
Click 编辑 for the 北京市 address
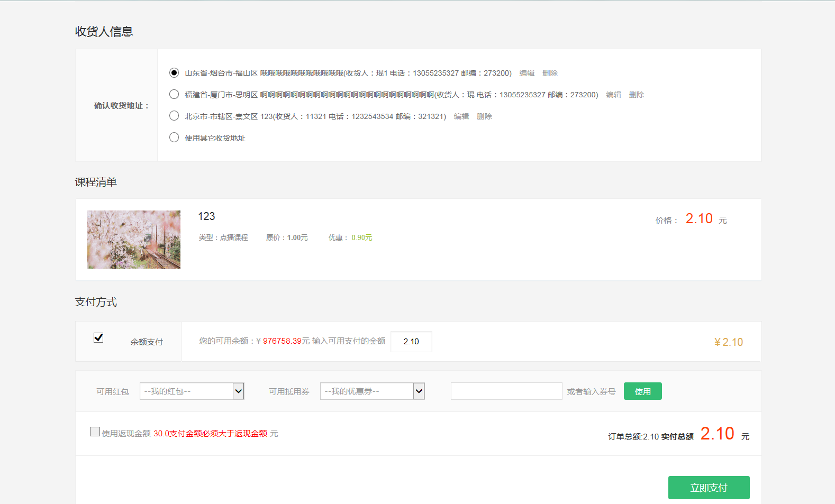click(x=461, y=116)
